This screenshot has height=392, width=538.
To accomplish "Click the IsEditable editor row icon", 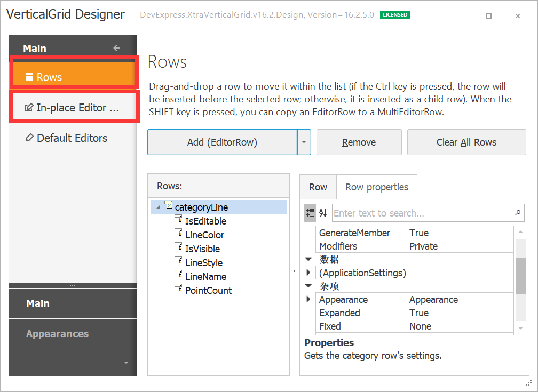I will click(178, 219).
